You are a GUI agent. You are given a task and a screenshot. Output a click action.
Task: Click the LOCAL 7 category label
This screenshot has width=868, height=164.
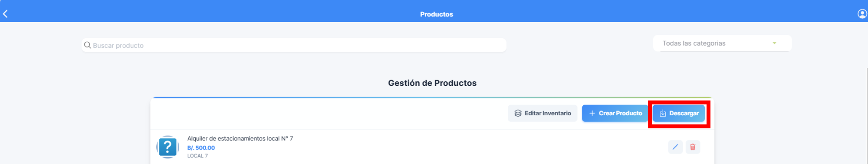coord(197,156)
